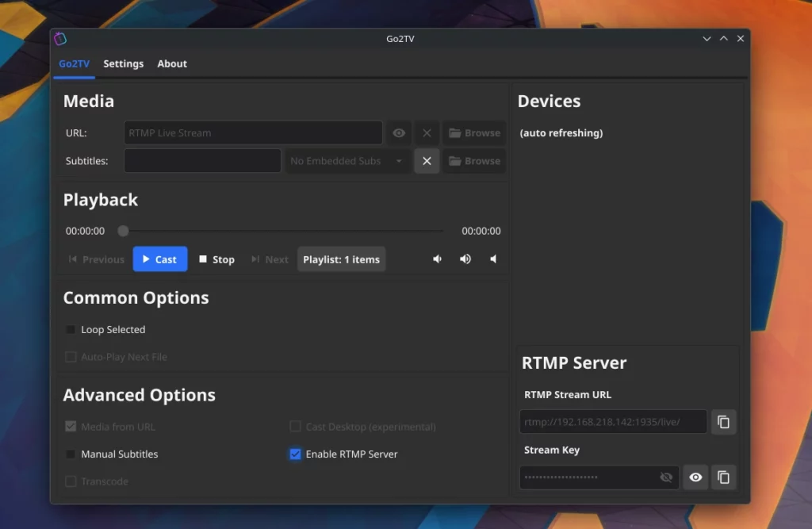Image resolution: width=812 pixels, height=529 pixels.
Task: Click the playback seek slider handle
Action: [x=123, y=231]
